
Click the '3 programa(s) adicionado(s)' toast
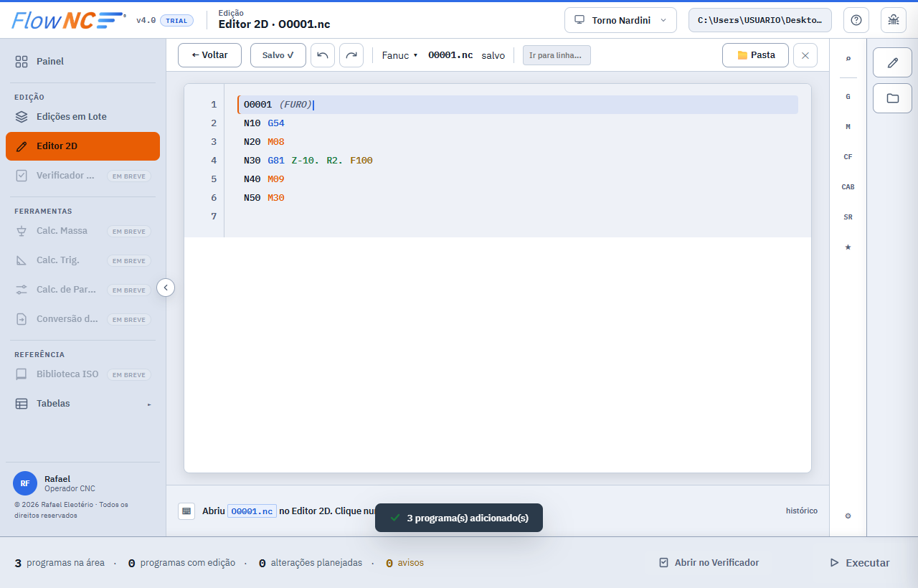459,518
